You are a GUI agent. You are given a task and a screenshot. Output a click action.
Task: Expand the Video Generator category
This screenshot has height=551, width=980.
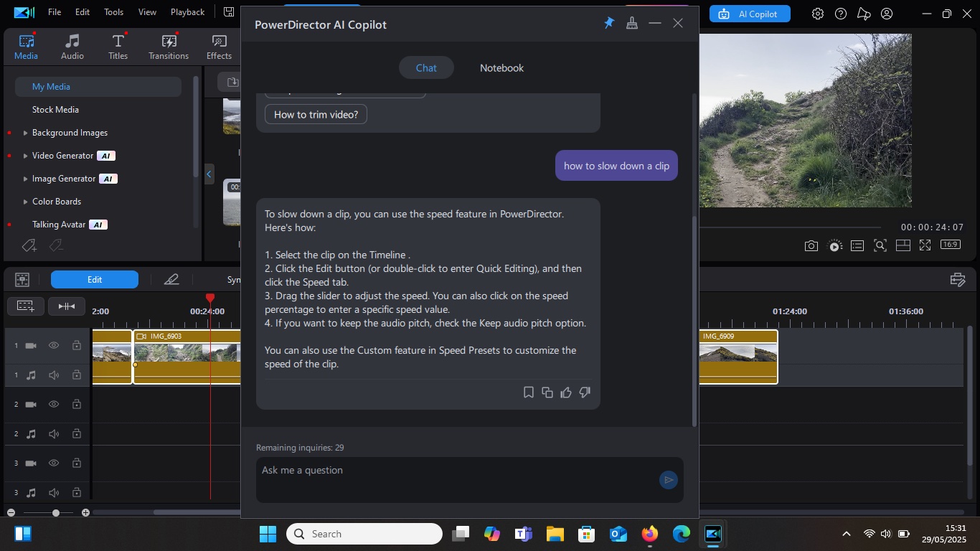tap(26, 156)
